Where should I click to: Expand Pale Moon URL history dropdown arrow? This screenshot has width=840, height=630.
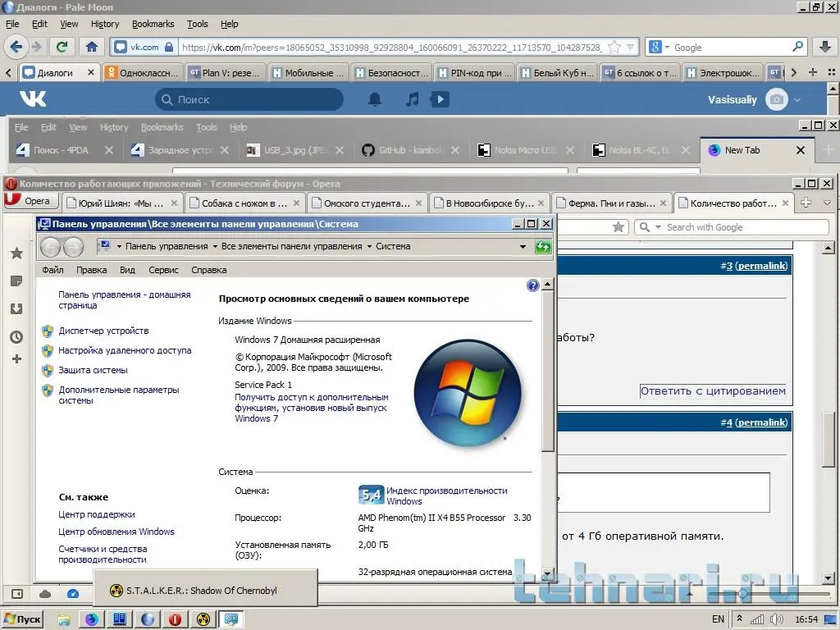click(x=631, y=47)
